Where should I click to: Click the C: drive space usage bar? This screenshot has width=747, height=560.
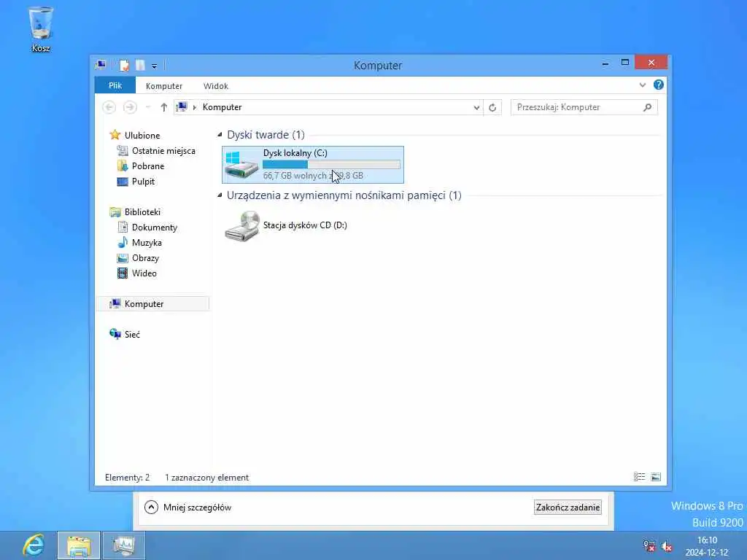pos(331,164)
